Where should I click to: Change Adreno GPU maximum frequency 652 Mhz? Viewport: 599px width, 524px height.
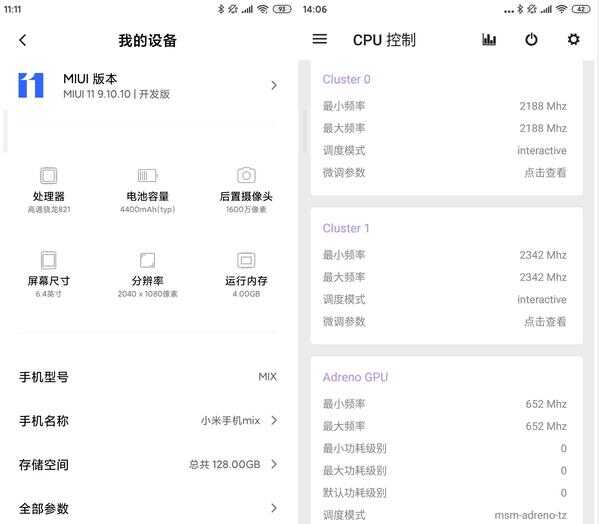pos(546,426)
